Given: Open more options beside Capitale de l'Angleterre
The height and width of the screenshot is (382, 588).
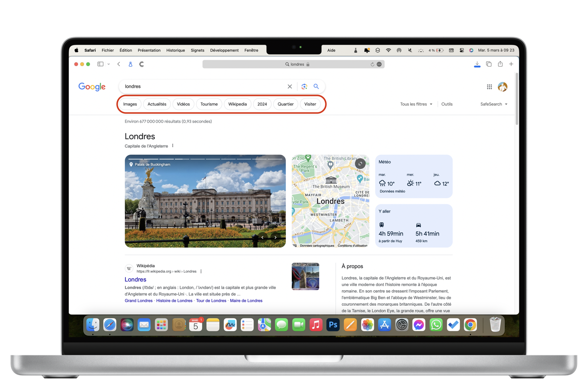Looking at the screenshot, I should click(173, 146).
